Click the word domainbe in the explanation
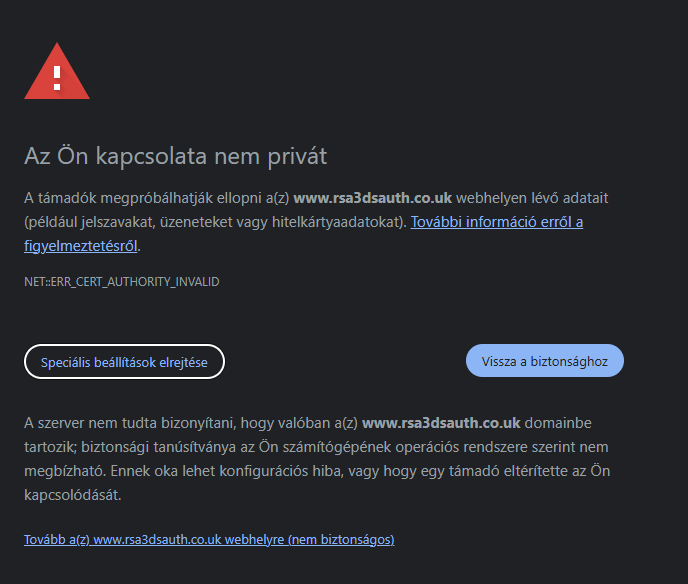Image resolution: width=688 pixels, height=584 pixels. pyautogui.click(x=558, y=423)
